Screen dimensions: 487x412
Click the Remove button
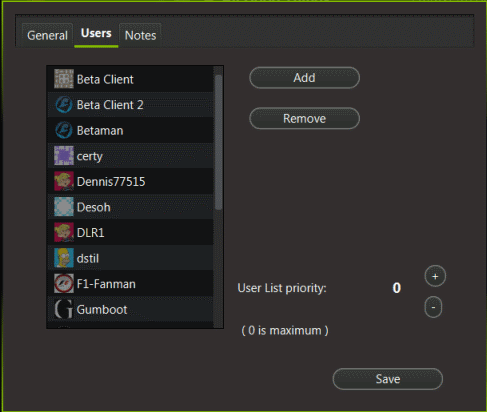(304, 118)
